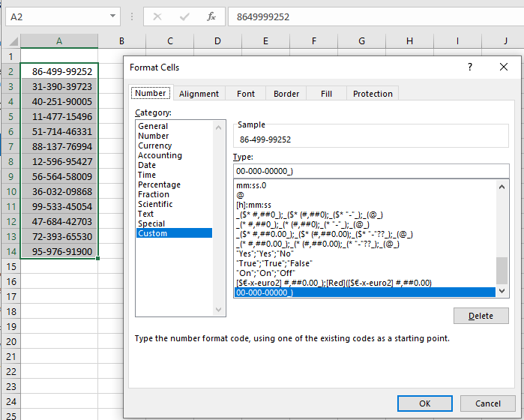Click the Select All corner triangle
Viewport: 524px width, 420px height.
(x=13, y=41)
